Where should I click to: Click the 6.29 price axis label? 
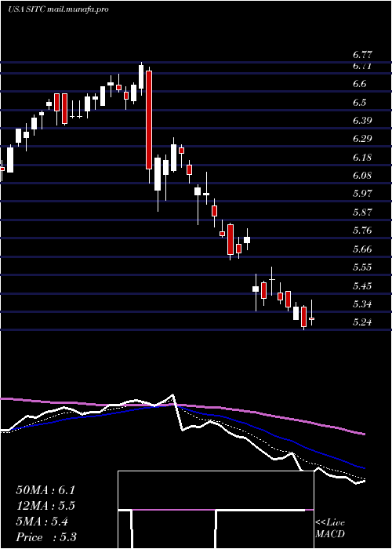coord(362,139)
